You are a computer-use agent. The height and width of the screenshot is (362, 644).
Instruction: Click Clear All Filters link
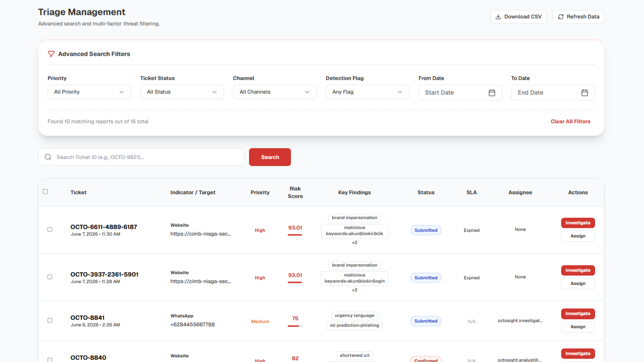coord(571,121)
